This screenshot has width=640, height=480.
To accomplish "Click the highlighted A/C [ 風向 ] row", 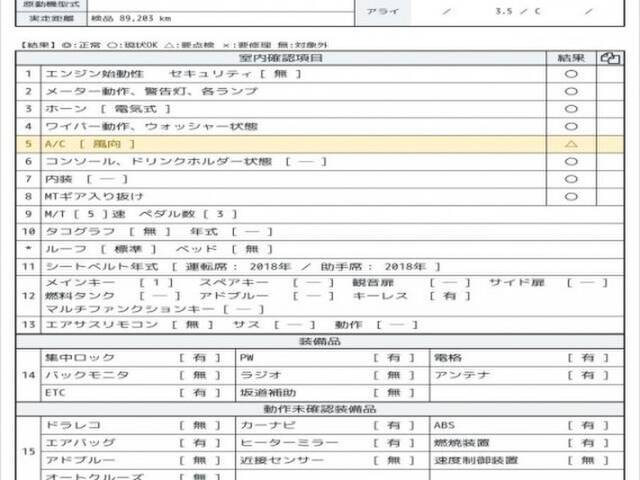I will coord(320,144).
